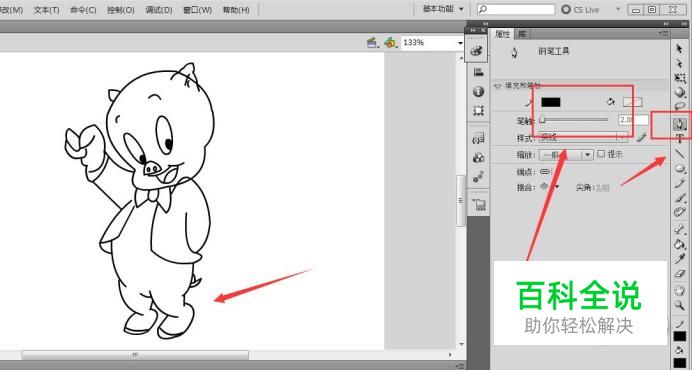Select the Paint Bucket tool

click(680, 244)
